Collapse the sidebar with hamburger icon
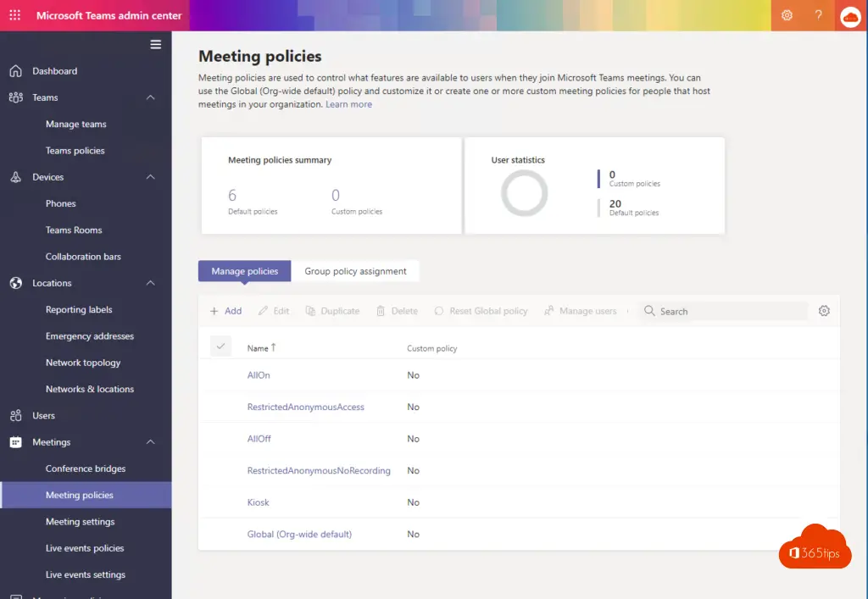The width and height of the screenshot is (868, 599). point(155,45)
